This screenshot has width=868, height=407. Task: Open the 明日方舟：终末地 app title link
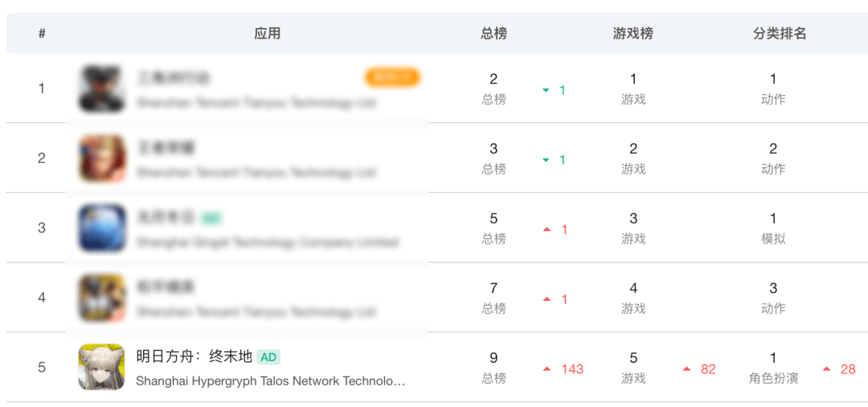point(194,356)
